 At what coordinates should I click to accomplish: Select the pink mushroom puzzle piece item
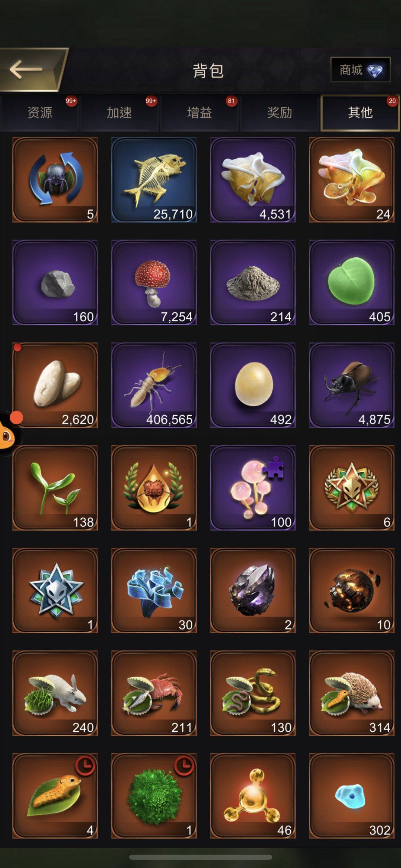point(253,488)
